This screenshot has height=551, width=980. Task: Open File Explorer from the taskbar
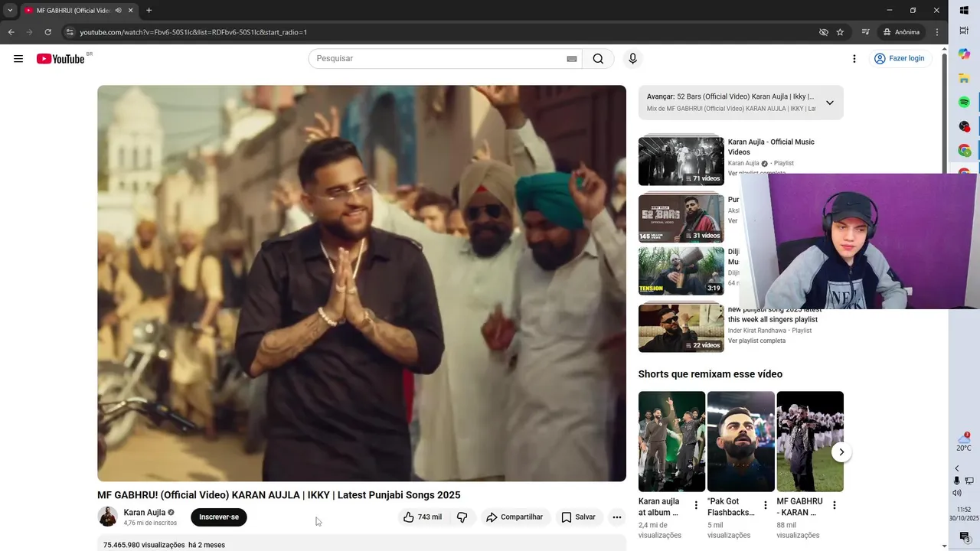[964, 78]
